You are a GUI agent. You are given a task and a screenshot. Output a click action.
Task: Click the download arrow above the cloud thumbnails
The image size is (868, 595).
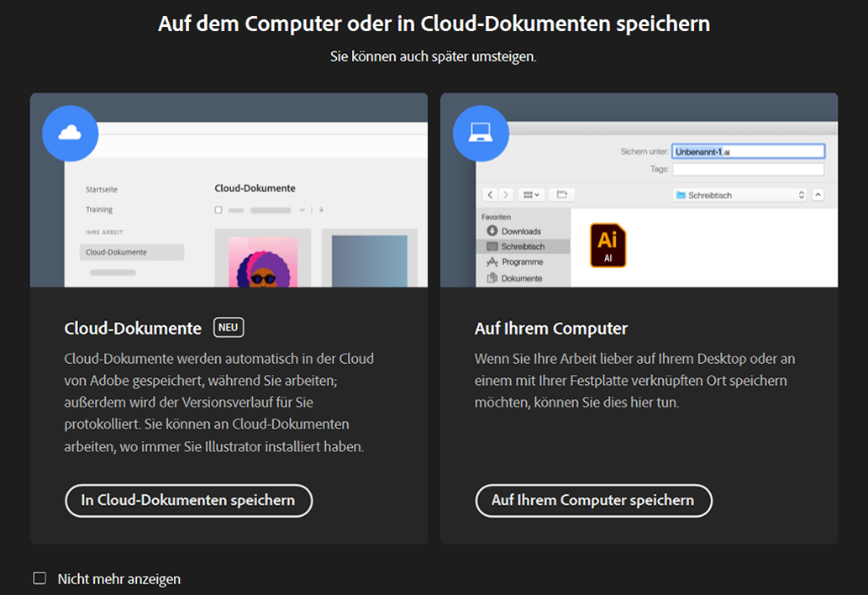click(x=321, y=210)
